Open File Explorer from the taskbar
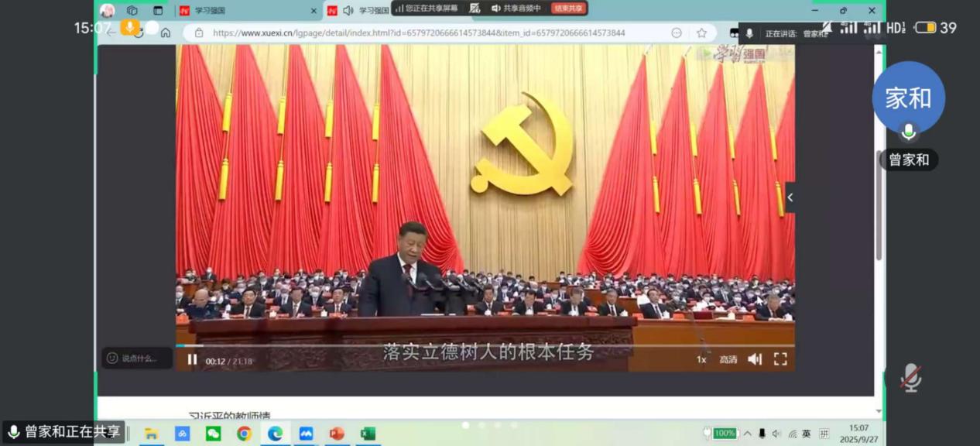Viewport: 980px width, 446px height. click(x=152, y=434)
